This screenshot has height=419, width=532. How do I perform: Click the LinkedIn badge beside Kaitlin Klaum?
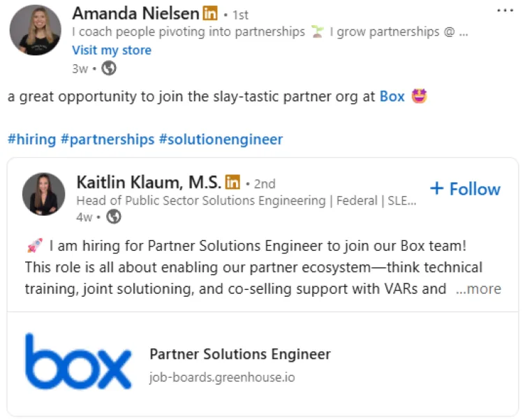232,183
